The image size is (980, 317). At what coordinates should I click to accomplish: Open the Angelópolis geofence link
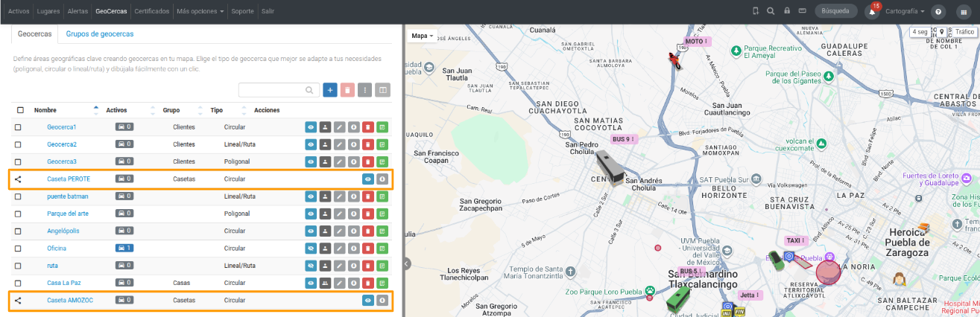63,231
